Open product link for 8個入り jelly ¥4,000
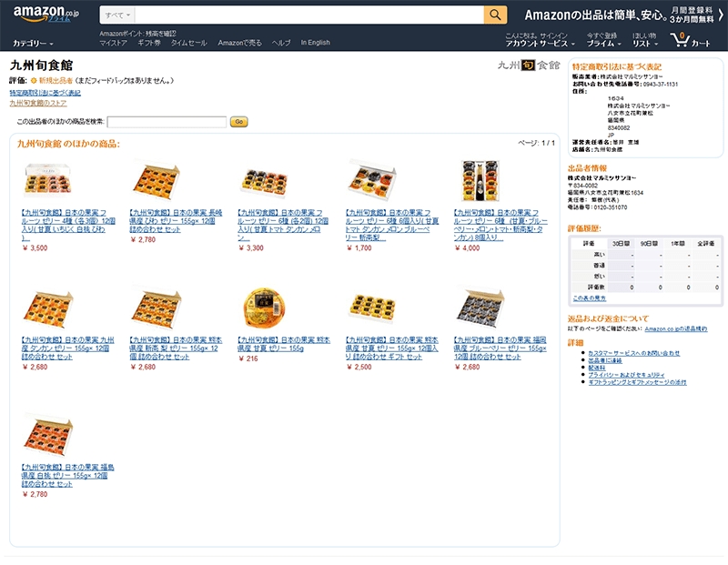This screenshot has width=728, height=565. [500, 225]
